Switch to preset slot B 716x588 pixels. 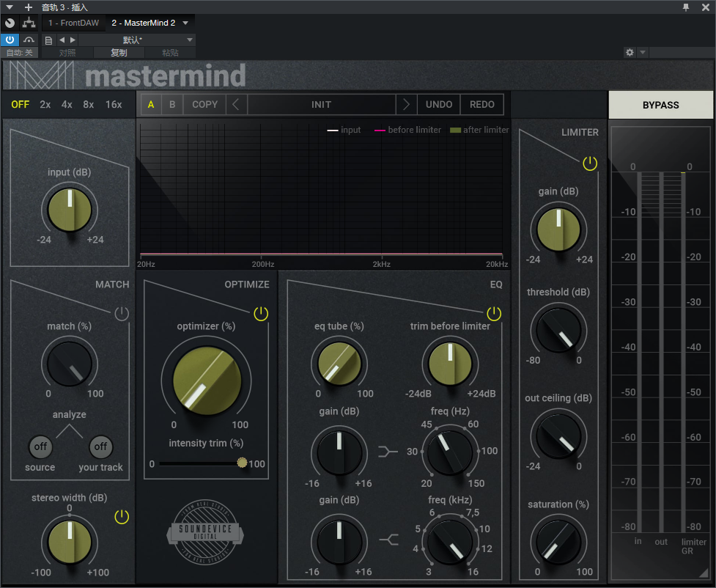click(x=172, y=105)
